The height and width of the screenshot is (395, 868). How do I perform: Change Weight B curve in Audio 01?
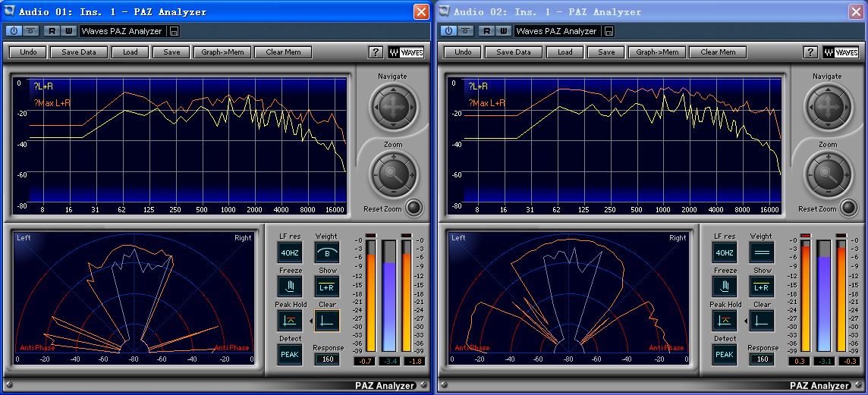coord(326,252)
